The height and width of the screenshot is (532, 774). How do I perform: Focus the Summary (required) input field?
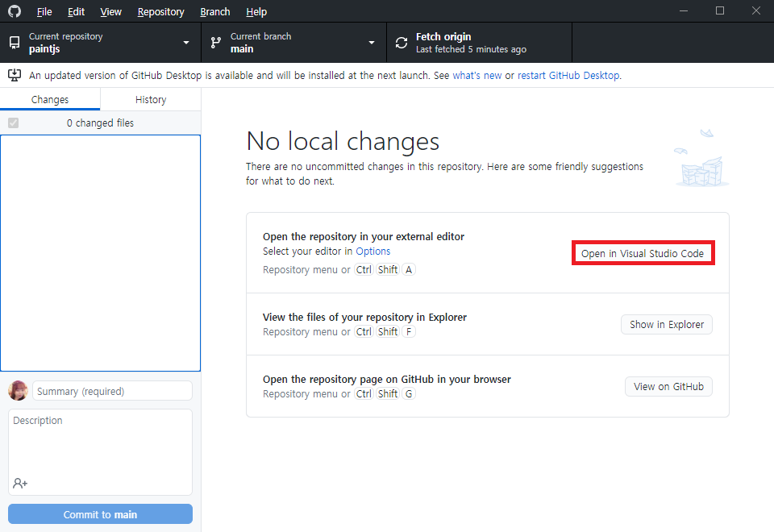[x=112, y=391]
